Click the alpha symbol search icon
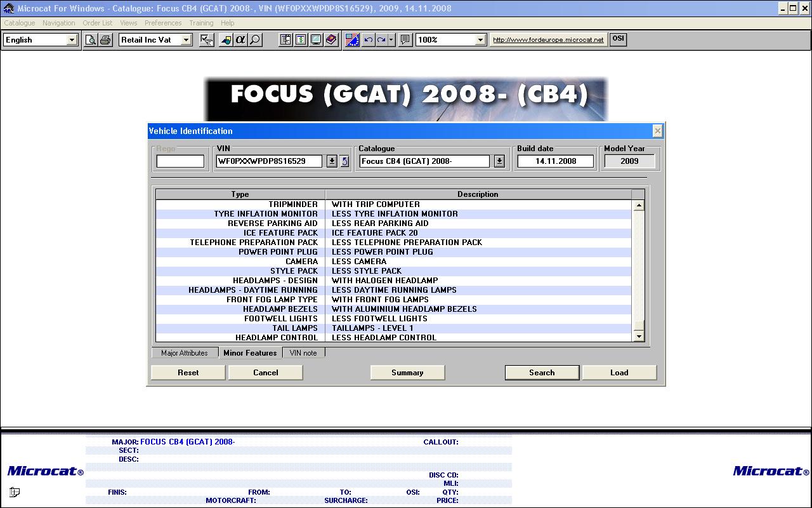Image resolution: width=812 pixels, height=508 pixels. (x=240, y=39)
